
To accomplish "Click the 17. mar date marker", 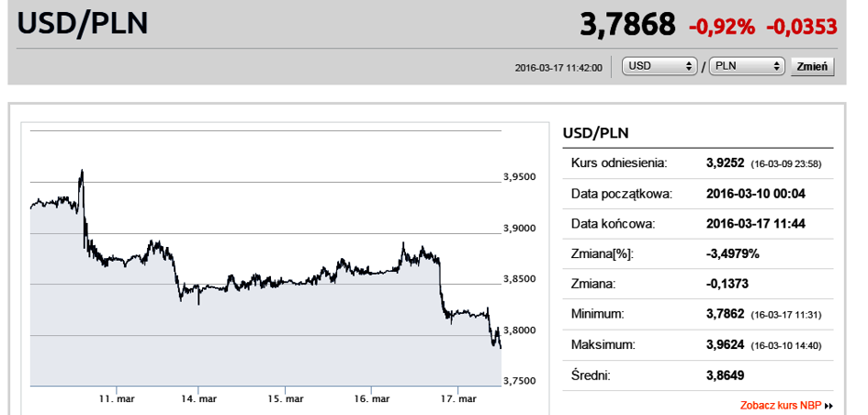I will 458,398.
